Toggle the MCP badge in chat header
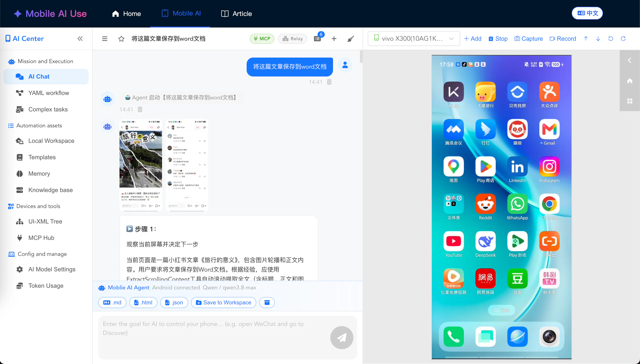Viewport: 640px width, 364px height. coord(262,39)
